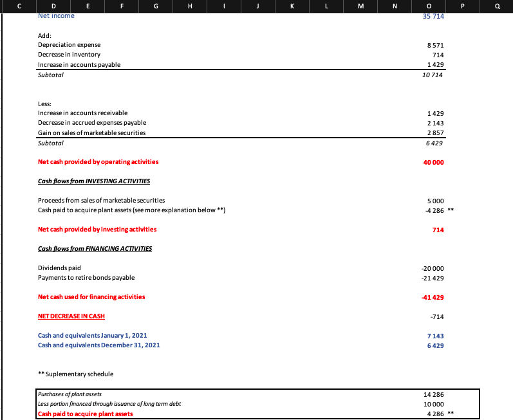Click the 'Net income' label cell
Screen dimensions: 513x420
click(x=56, y=15)
